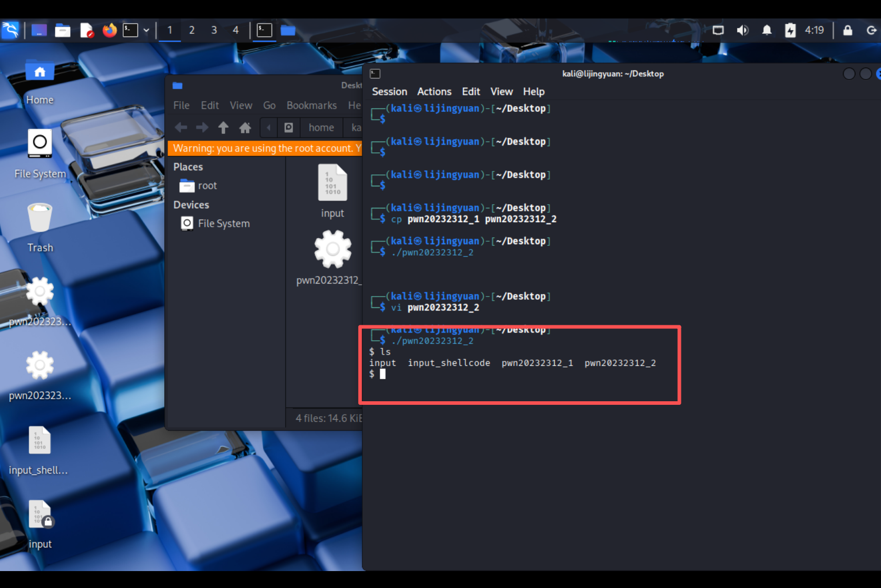This screenshot has height=588, width=881.
Task: Open the Actions menu in the terminal
Action: tap(434, 91)
